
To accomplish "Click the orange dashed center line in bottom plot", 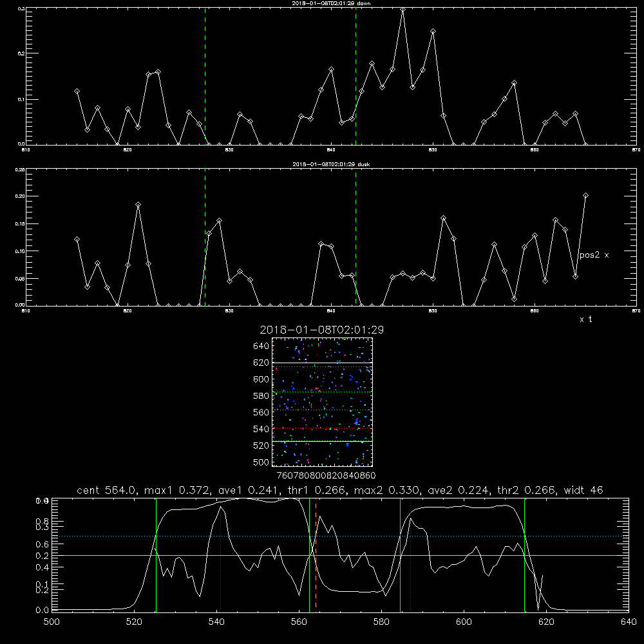I will click(316, 554).
